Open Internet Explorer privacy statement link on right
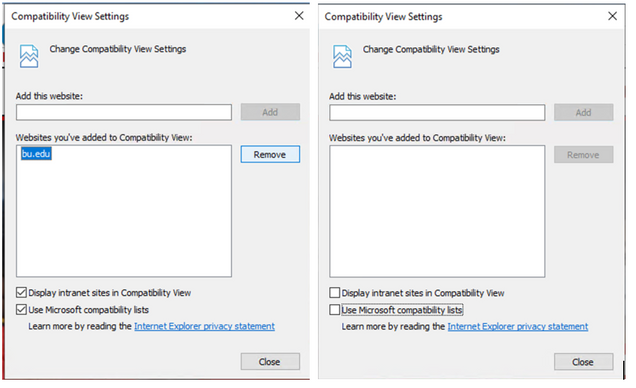636x388 pixels. click(518, 326)
